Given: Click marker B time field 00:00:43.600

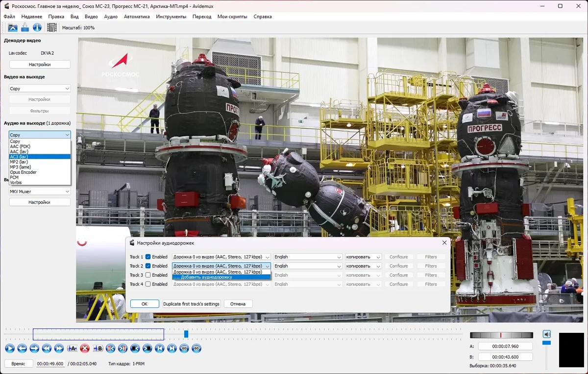Looking at the screenshot, I should pyautogui.click(x=505, y=356).
